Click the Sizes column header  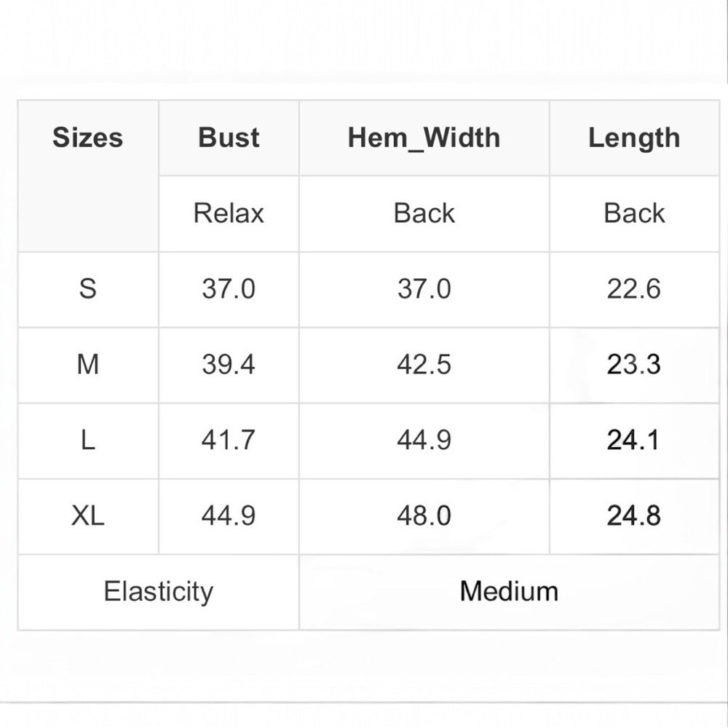point(87,138)
